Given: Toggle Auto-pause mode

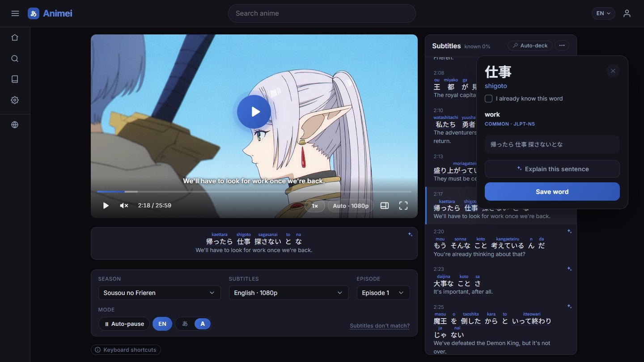Looking at the screenshot, I should click(x=124, y=324).
